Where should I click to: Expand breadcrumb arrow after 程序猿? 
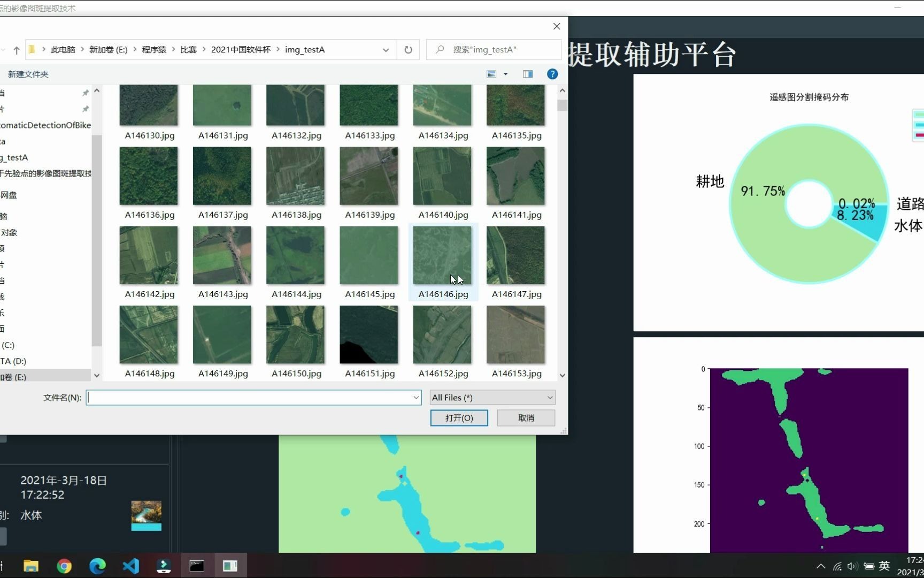[173, 50]
